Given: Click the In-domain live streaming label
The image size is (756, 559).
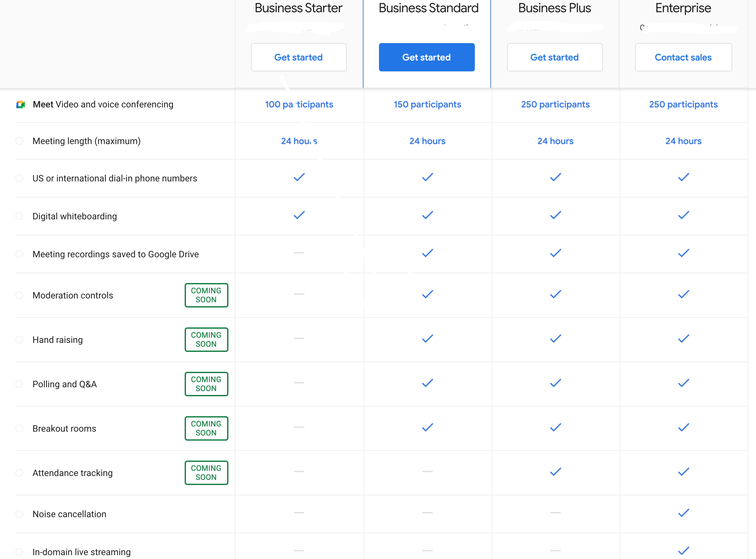Looking at the screenshot, I should click(82, 552).
